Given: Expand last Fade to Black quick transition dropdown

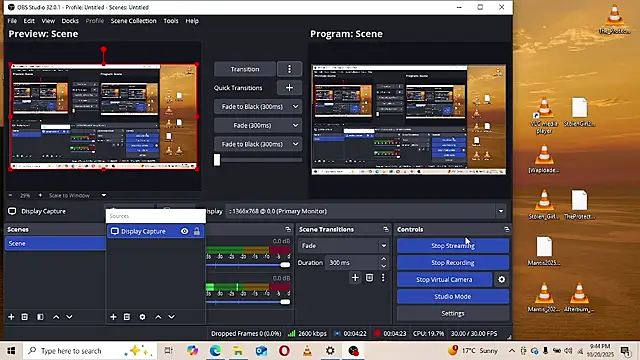Looking at the screenshot, I should pyautogui.click(x=296, y=144).
